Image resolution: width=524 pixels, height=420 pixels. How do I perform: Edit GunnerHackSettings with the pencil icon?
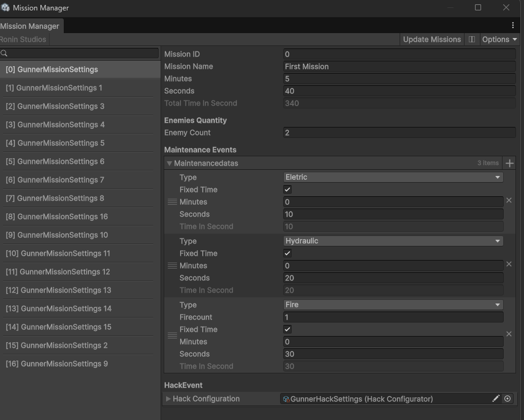(496, 399)
